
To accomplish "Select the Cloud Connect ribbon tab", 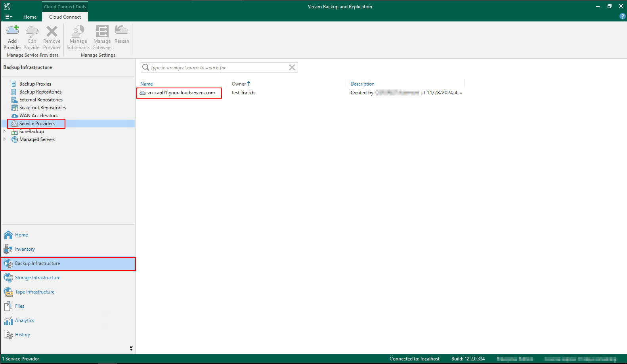I will [x=65, y=17].
